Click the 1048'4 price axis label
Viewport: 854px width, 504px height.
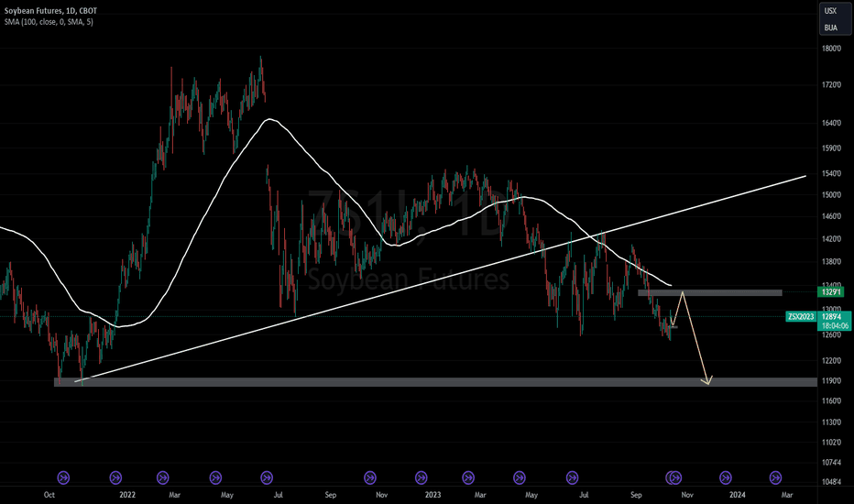point(831,482)
